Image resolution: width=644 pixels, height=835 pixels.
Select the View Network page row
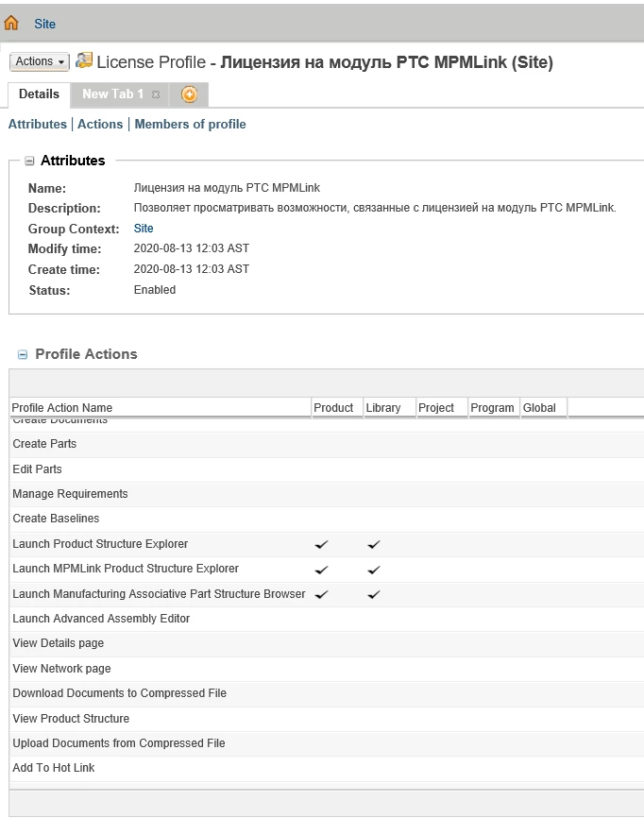[x=327, y=669]
